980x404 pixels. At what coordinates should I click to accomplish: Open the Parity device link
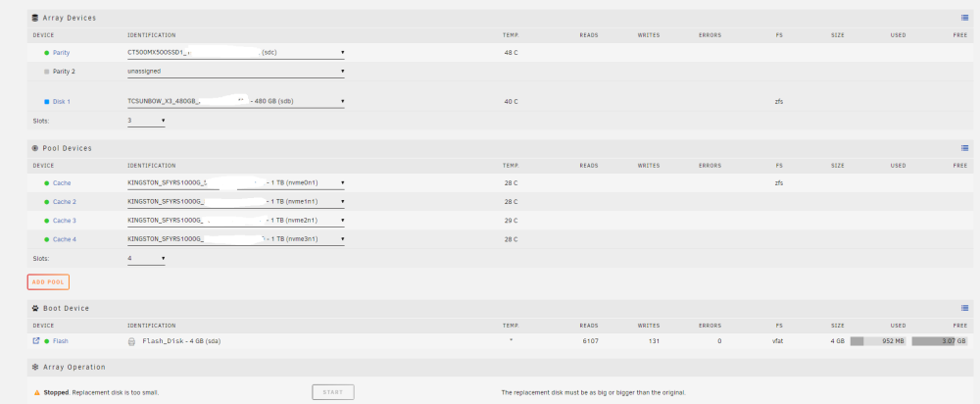pos(61,53)
